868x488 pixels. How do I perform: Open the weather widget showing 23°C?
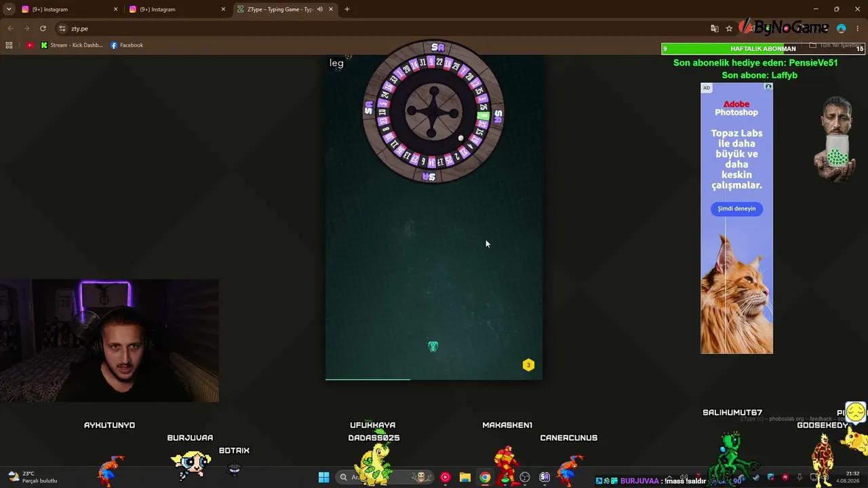click(33, 477)
